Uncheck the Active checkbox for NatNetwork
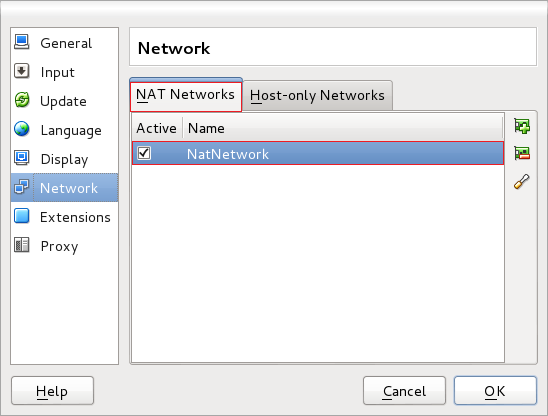 pos(144,153)
